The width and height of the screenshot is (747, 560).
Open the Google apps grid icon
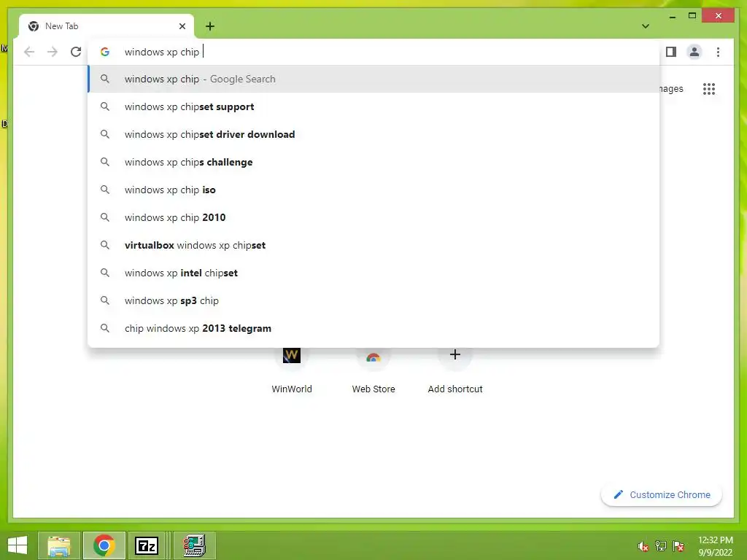(709, 88)
